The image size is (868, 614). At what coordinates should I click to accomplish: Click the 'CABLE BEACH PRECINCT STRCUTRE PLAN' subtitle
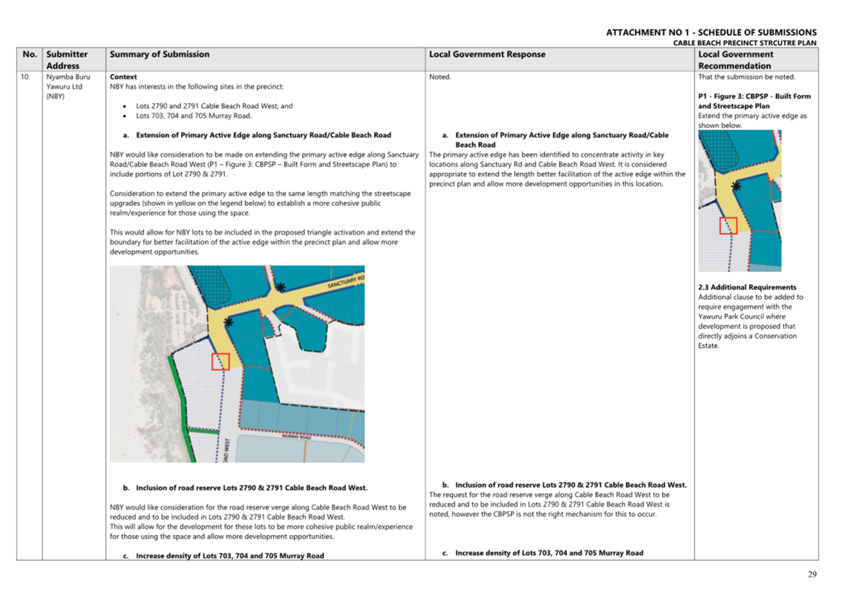point(745,43)
